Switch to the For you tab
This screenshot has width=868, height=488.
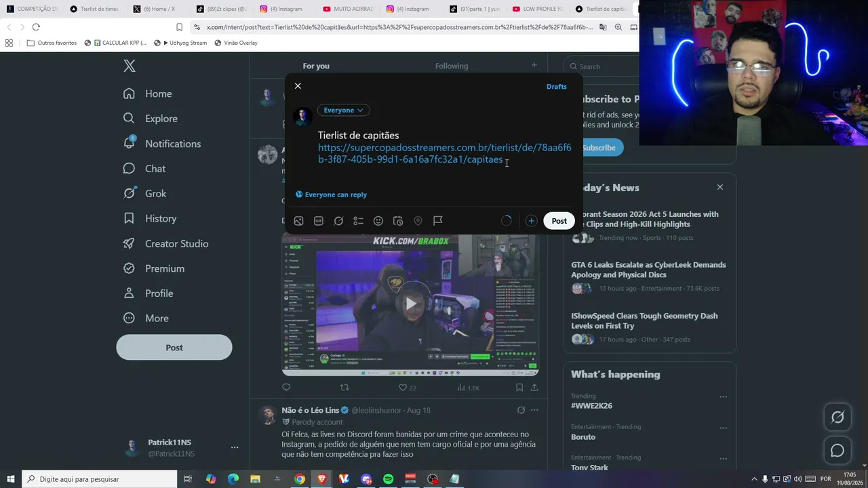click(316, 66)
